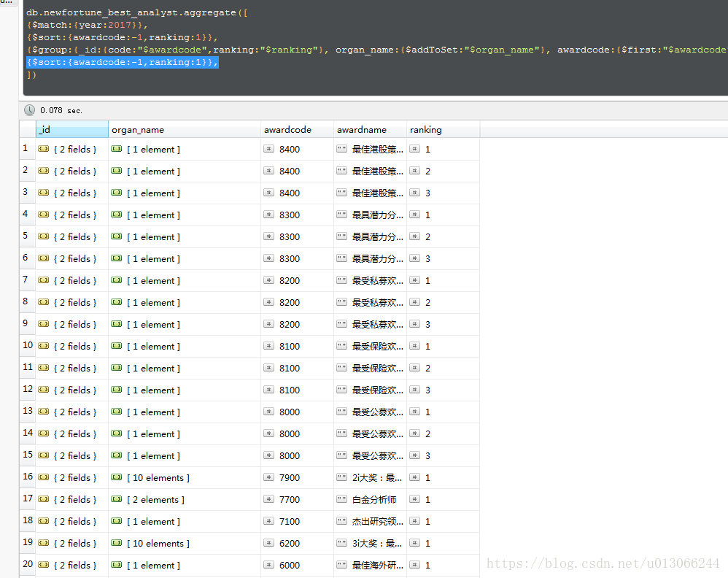This screenshot has height=578, width=728.
Task: Sort by the _id column header
Action: 72,130
